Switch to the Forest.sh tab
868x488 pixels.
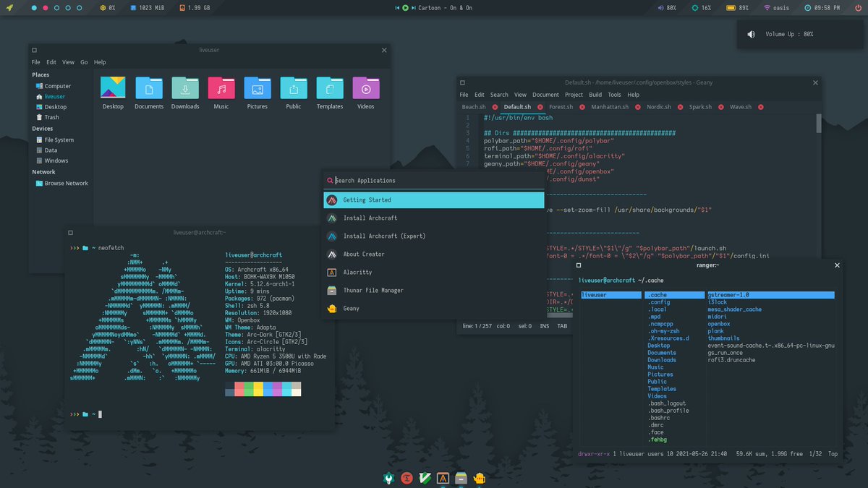coord(561,107)
